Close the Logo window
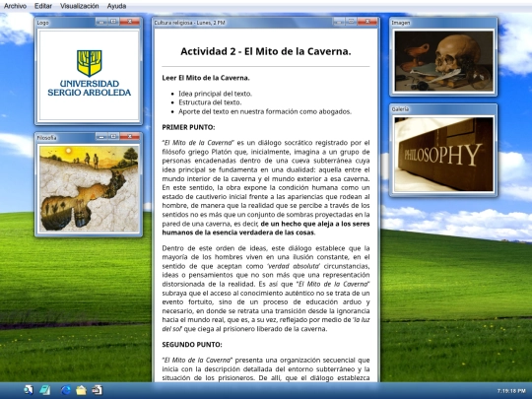The width and height of the screenshot is (532, 399). click(130, 22)
